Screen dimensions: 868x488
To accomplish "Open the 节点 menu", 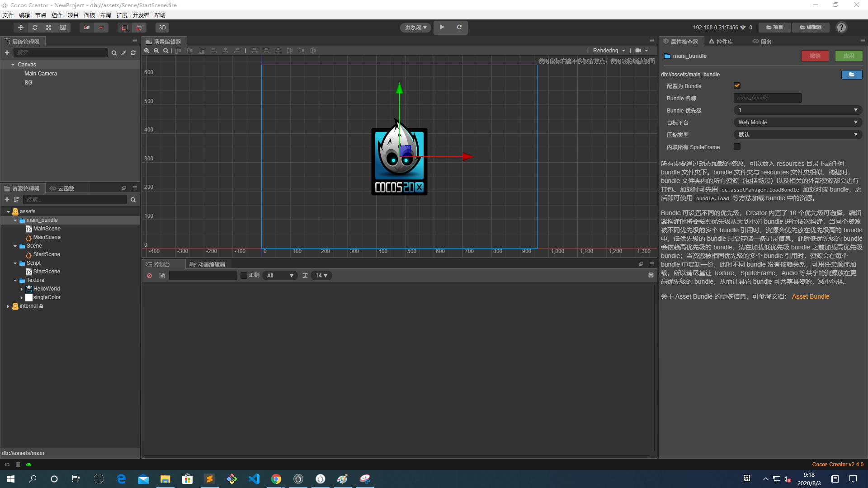I will 41,15.
